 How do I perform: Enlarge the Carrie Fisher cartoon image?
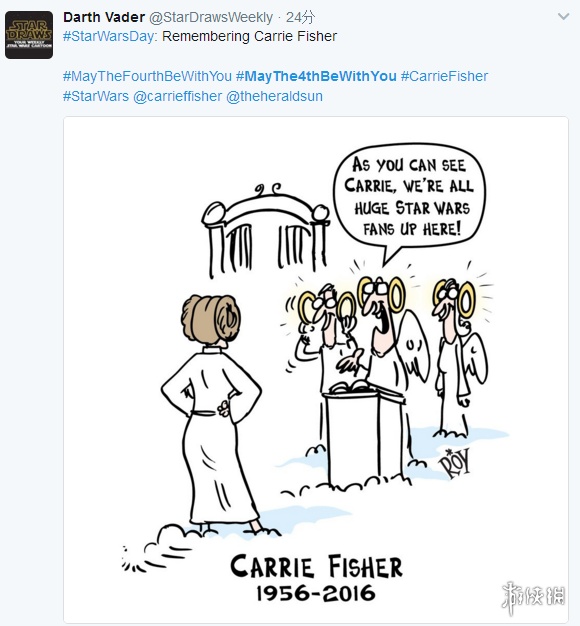[316, 370]
